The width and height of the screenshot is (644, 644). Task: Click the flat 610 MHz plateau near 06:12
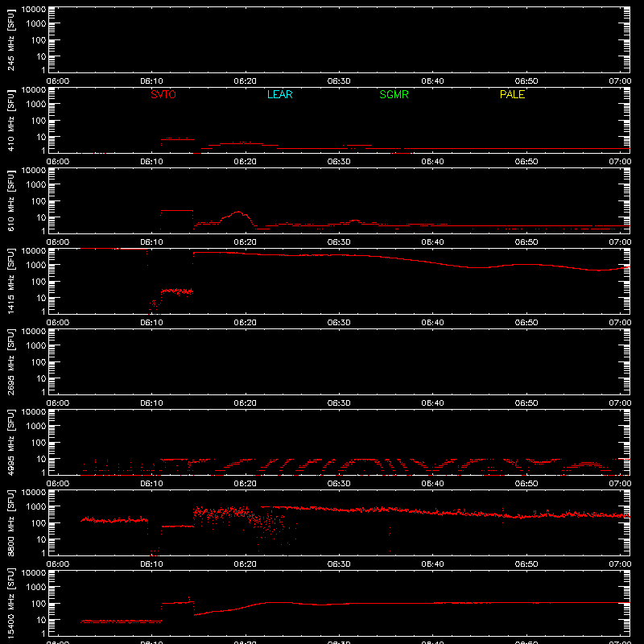[177, 211]
